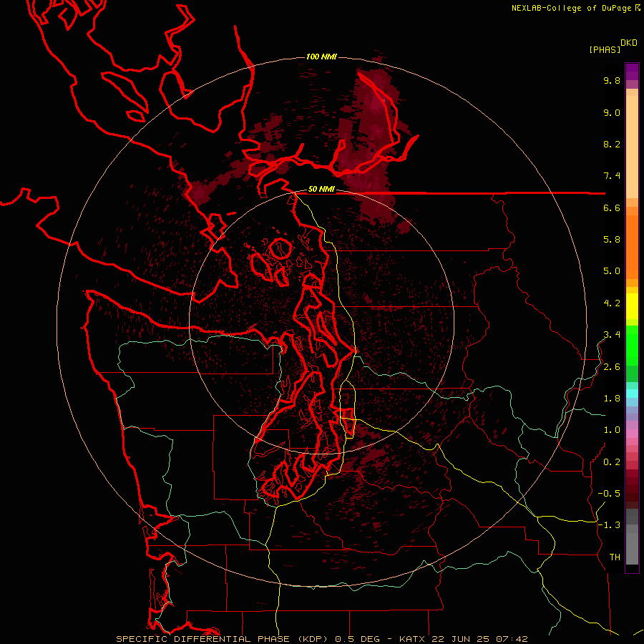Click the 3.4 scale value
Viewport: 644px width, 644px height.
click(x=612, y=335)
